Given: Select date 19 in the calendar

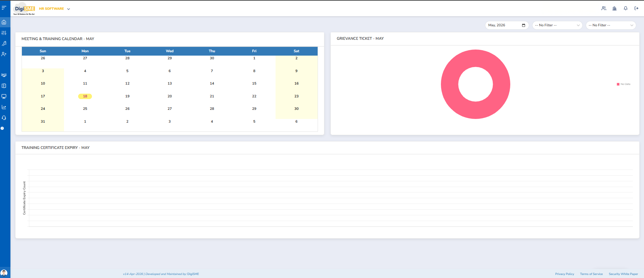Looking at the screenshot, I should [127, 96].
